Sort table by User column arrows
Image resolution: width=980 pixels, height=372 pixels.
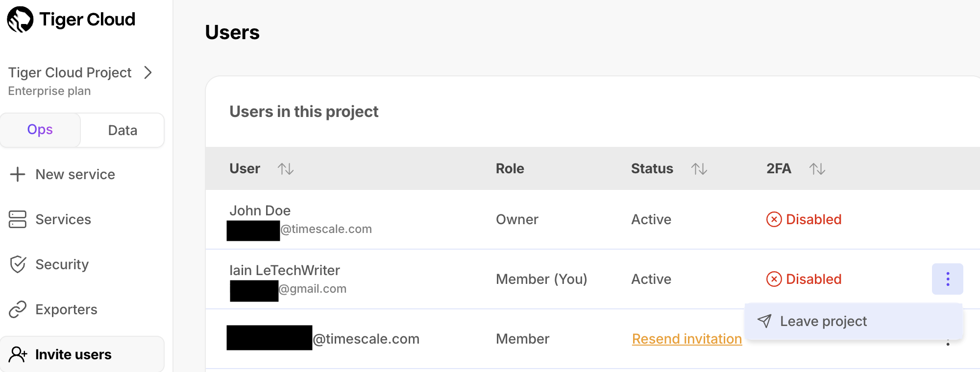point(286,169)
